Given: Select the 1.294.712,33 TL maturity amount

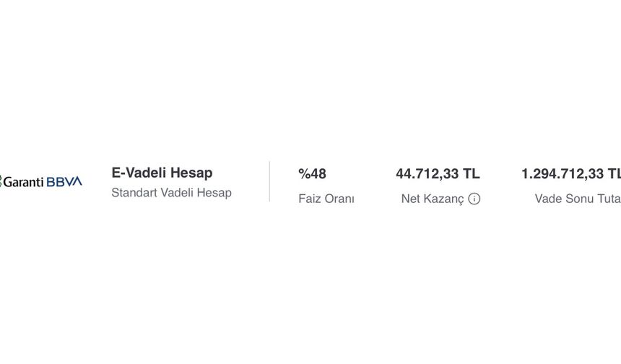Looking at the screenshot, I should (571, 174).
